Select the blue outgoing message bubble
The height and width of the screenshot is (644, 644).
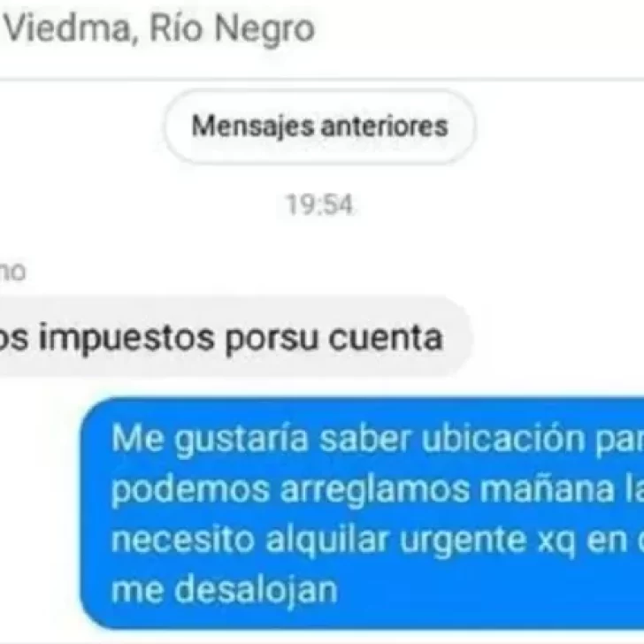[363, 513]
